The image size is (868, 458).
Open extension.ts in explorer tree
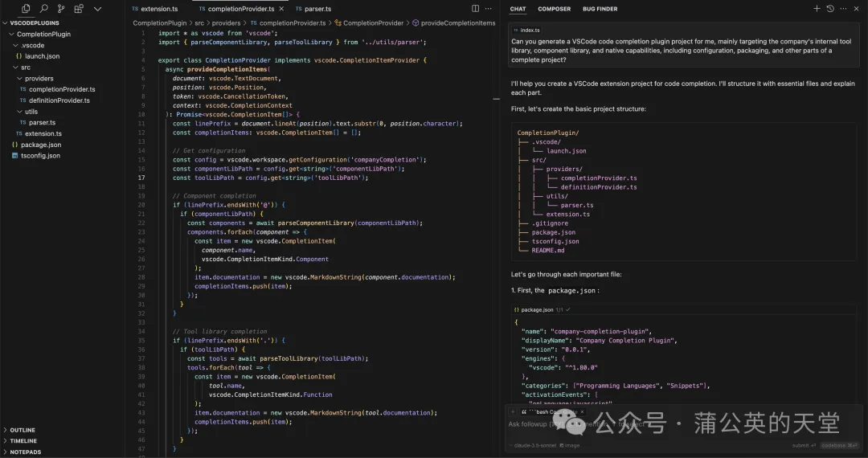39,134
